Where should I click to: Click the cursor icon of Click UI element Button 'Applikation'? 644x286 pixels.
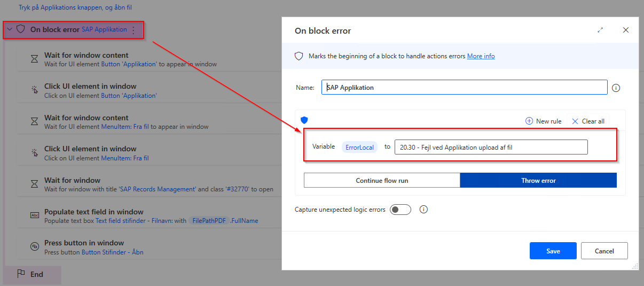pos(34,90)
